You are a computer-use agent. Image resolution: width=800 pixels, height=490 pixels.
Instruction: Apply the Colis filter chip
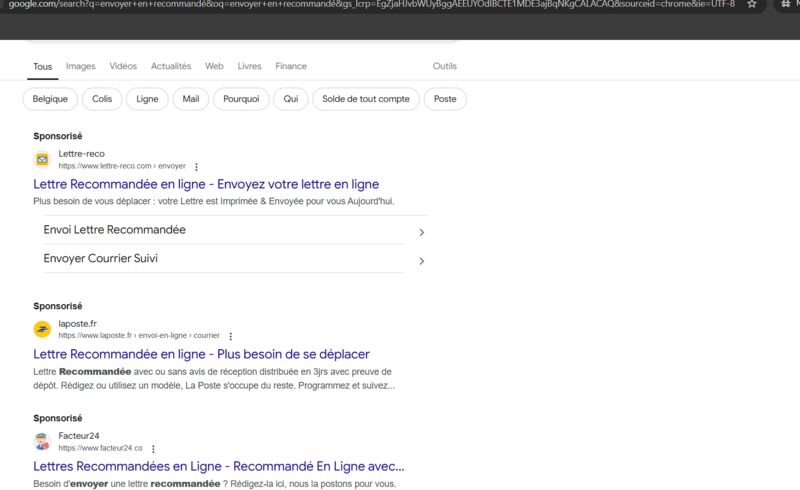point(102,99)
